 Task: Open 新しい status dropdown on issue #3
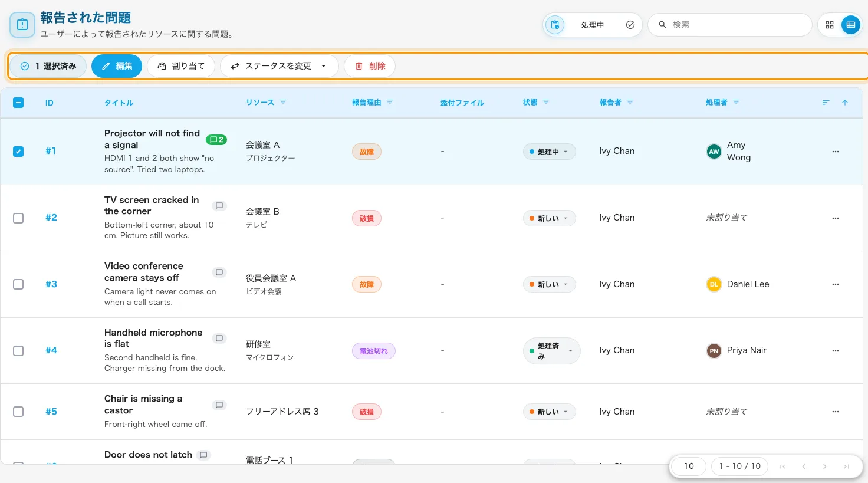[549, 284]
